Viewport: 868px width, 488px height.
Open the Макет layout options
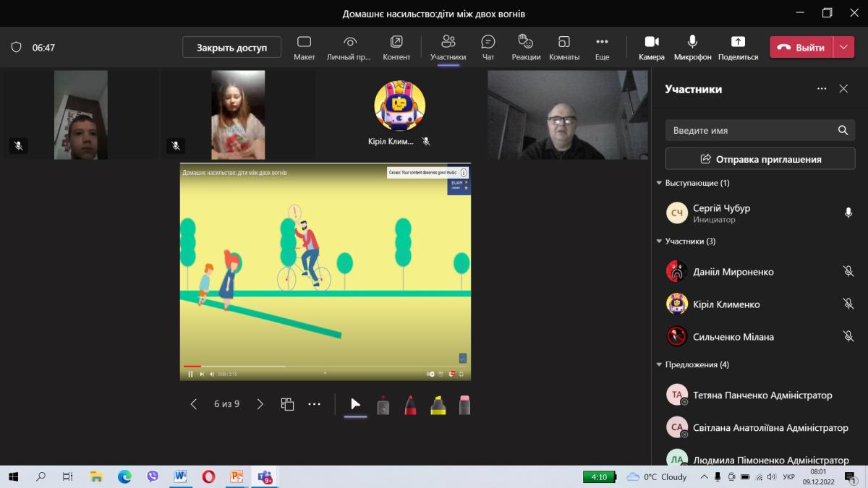305,48
